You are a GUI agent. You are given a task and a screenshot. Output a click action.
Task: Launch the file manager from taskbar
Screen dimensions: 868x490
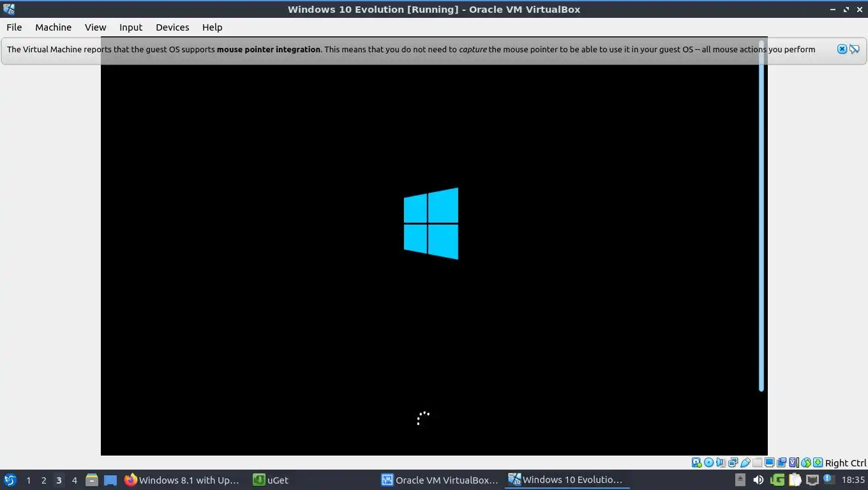click(x=92, y=480)
